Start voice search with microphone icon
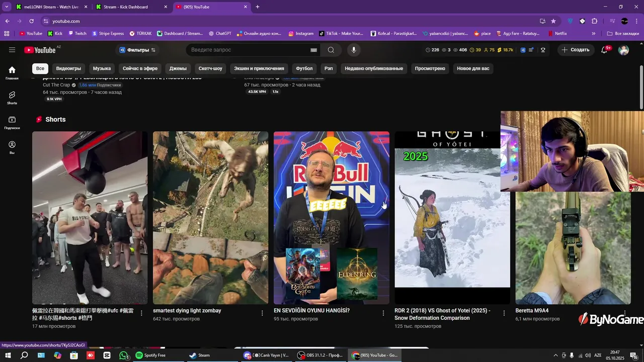Image resolution: width=644 pixels, height=362 pixels. click(x=354, y=50)
